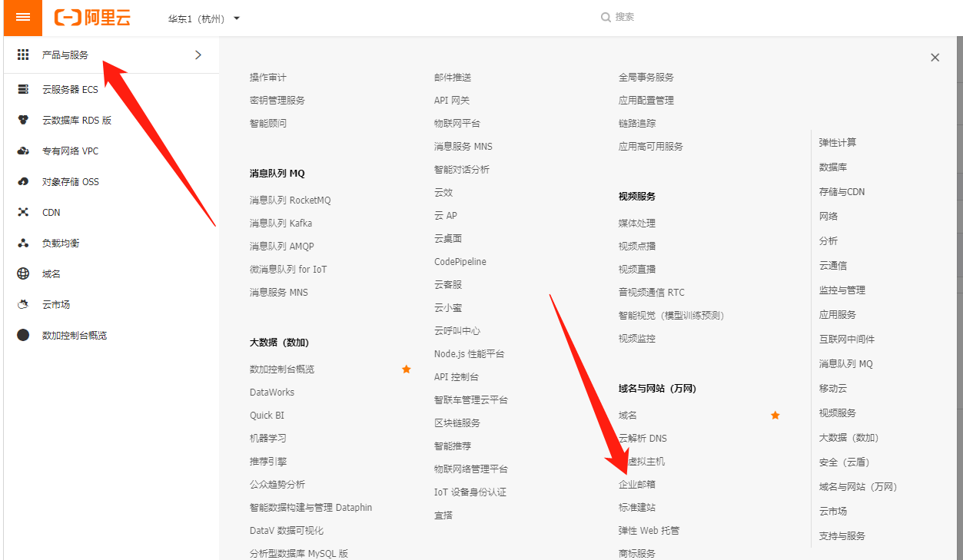
Task: Open the 华东1（杭州） region dropdown
Action: 204,18
